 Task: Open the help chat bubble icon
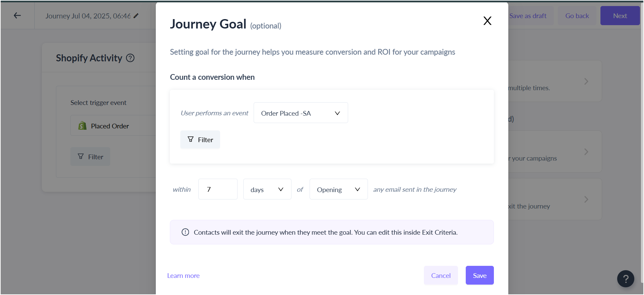coord(626,279)
